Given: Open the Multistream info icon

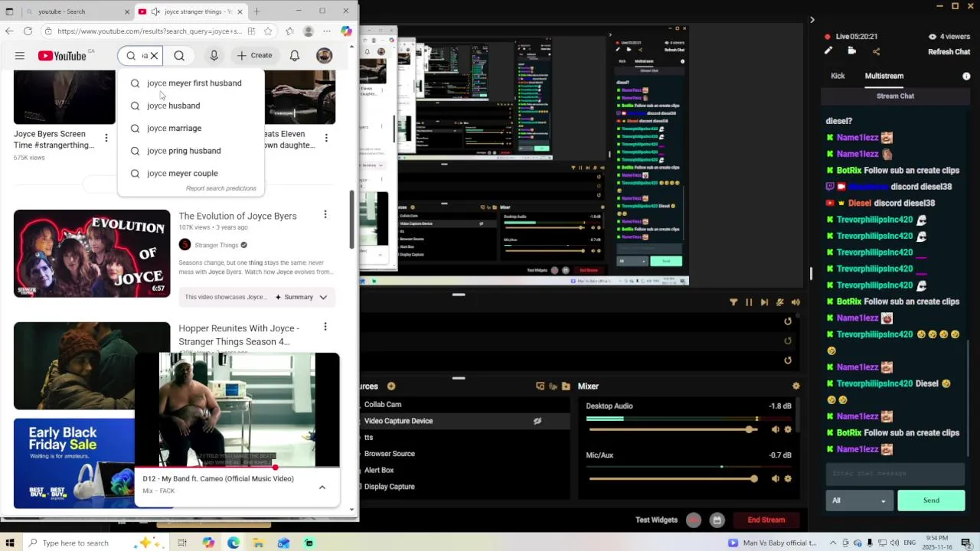Looking at the screenshot, I should 966,77.
